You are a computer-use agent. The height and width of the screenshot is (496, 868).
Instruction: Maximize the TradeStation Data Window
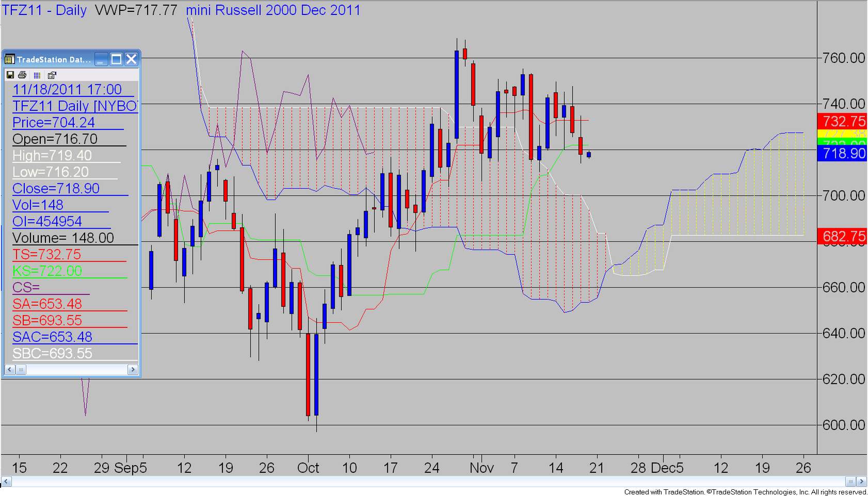[116, 59]
